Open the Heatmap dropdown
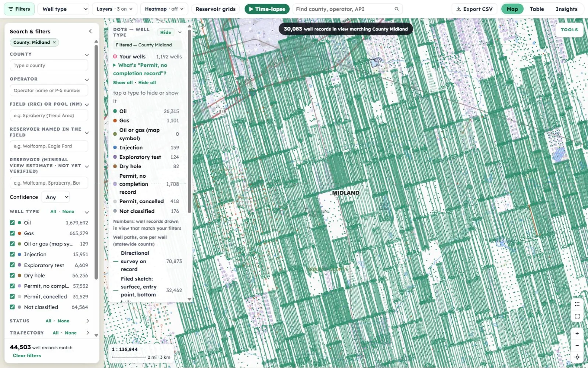The width and height of the screenshot is (588, 368). pos(164,9)
